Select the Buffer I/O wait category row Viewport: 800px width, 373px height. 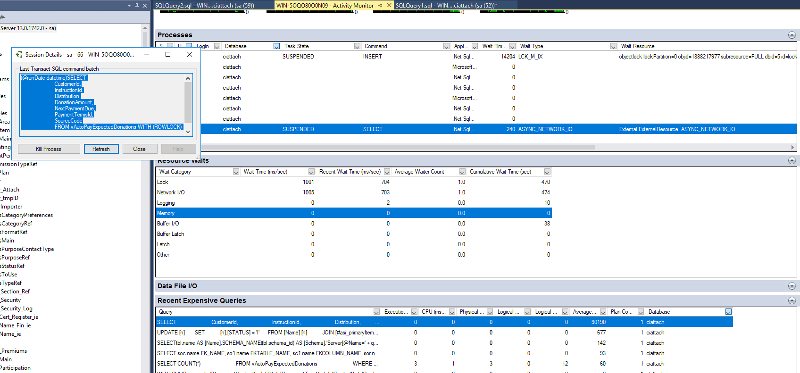[x=354, y=223]
